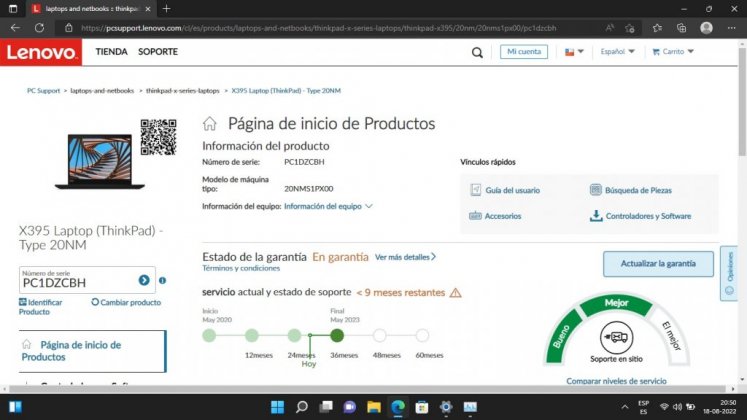Open Búsqueda de Piezas link

point(638,190)
